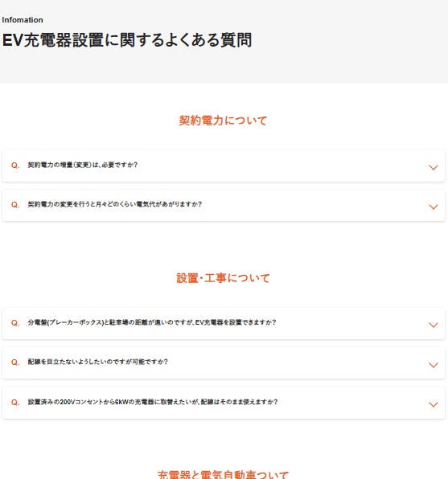Viewport: 448px width, 479px height.
Task: Expand chevron for 契約電力の増量(変更) question
Action: coord(434,167)
